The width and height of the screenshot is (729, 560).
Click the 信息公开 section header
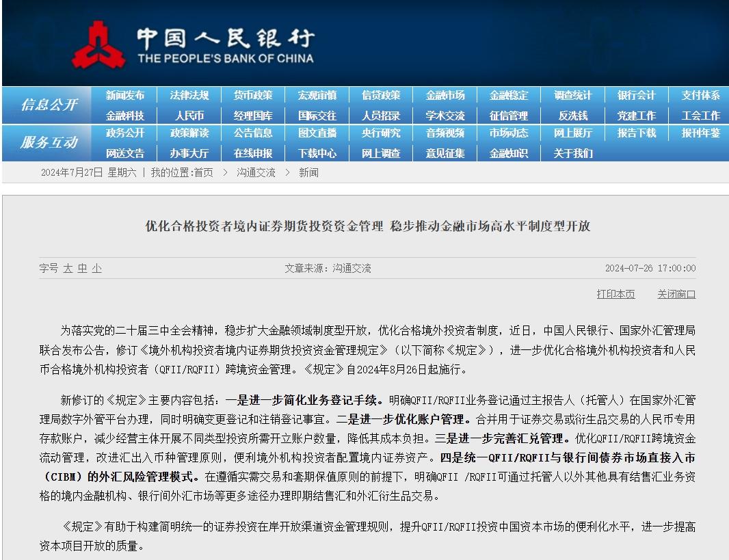49,105
